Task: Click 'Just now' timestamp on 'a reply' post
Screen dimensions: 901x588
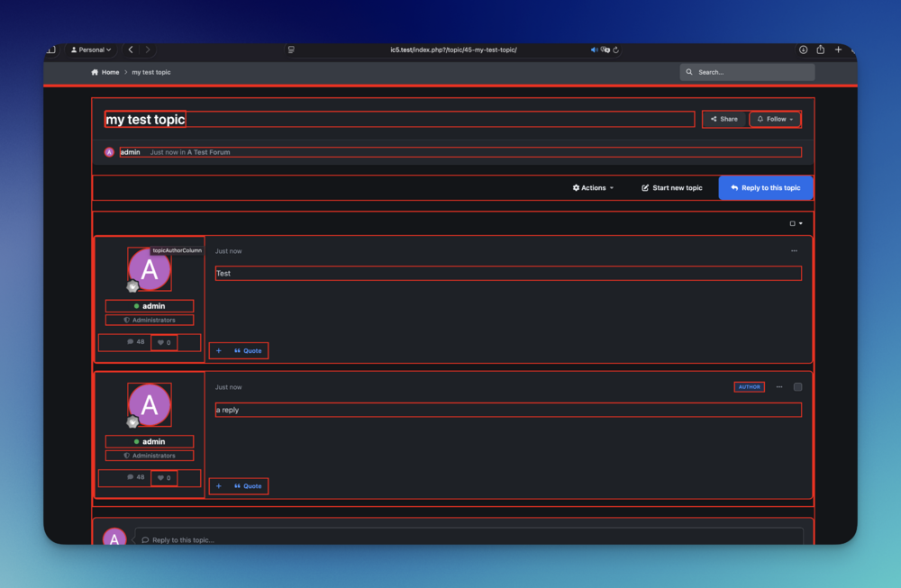Action: pyautogui.click(x=228, y=387)
